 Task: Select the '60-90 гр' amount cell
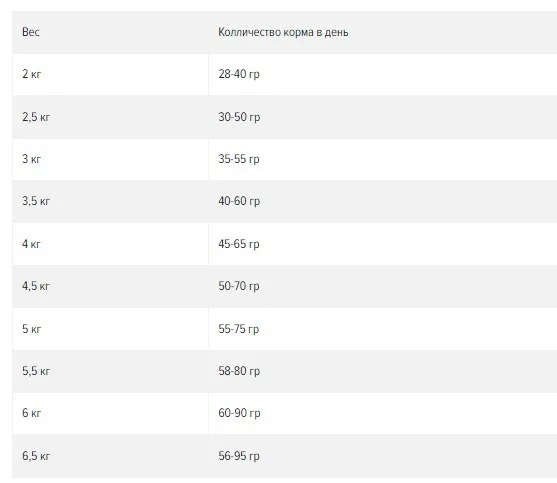(x=239, y=413)
